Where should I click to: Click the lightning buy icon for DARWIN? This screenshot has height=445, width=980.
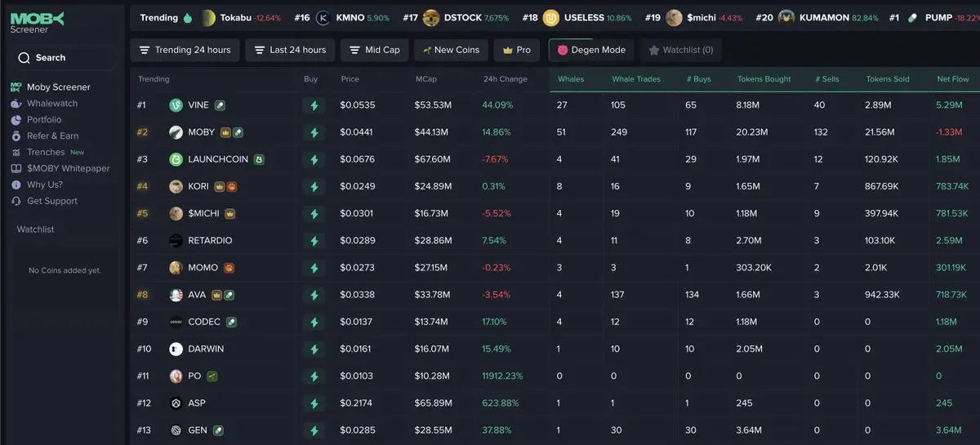tap(314, 349)
